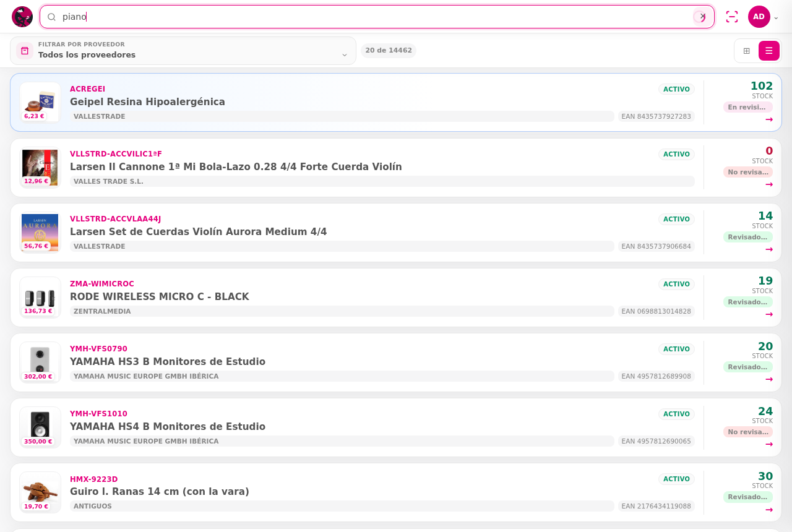Open "Larsen Set de Cuerdas Violín Aurora"

[x=198, y=232]
